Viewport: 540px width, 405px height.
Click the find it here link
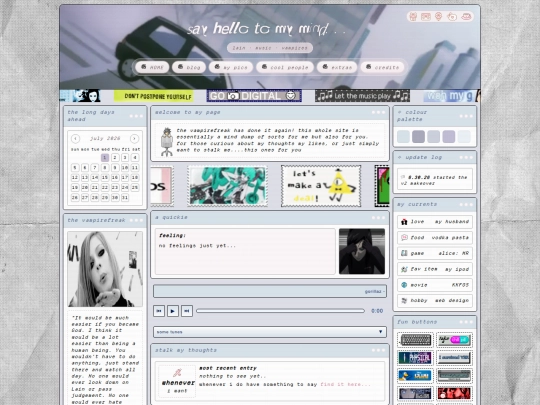pyautogui.click(x=346, y=384)
